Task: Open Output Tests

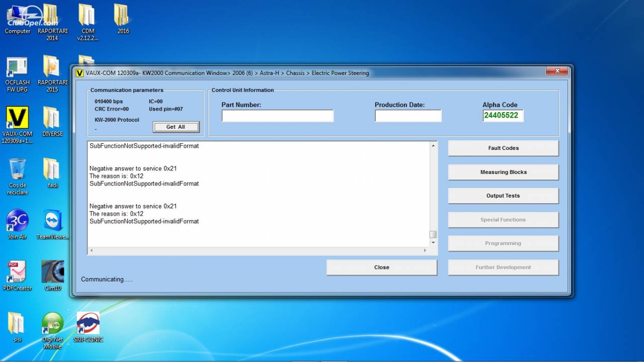Action: tap(503, 196)
